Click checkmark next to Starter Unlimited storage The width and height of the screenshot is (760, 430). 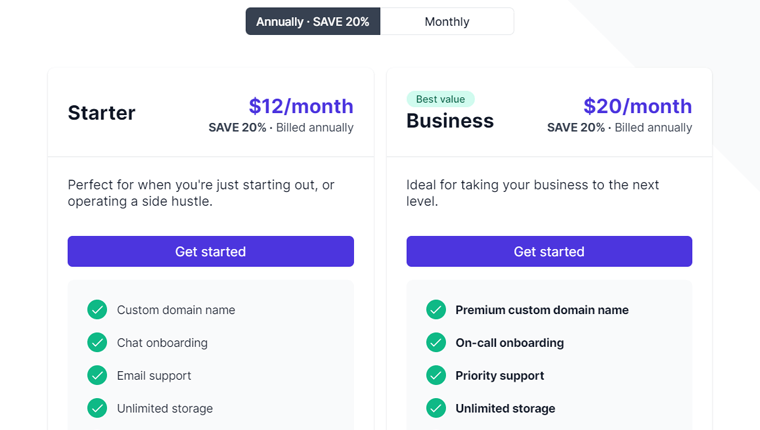tap(97, 408)
